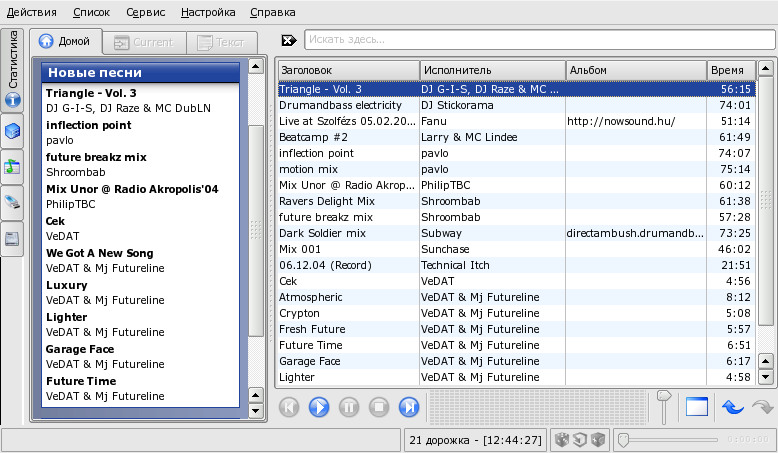Viewport: 778px width, 453px height.
Task: Switch to the Домой tab
Action: tap(66, 41)
